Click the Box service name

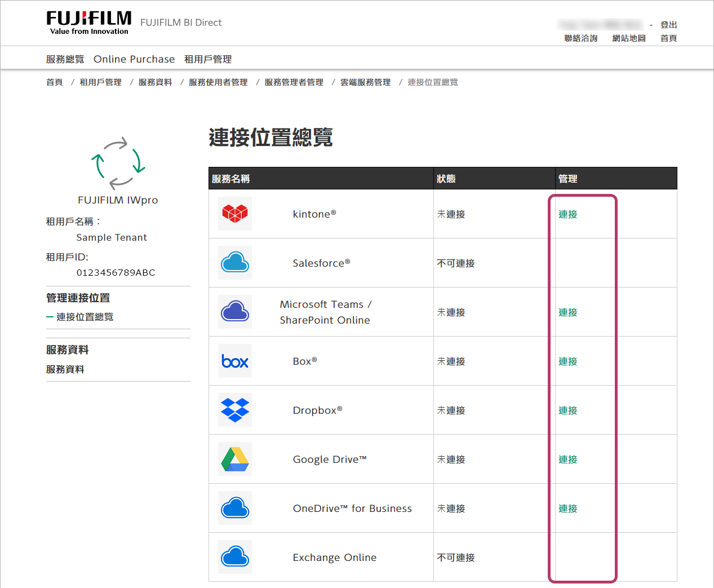tap(305, 361)
